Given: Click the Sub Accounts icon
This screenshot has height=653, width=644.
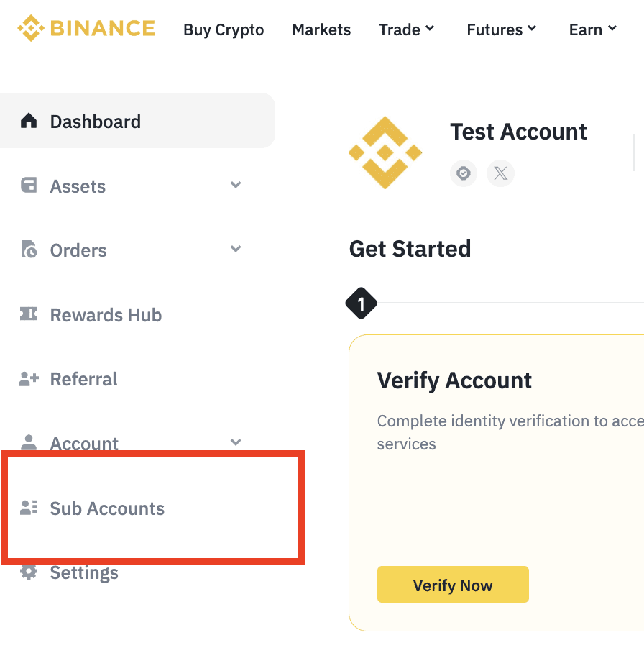Looking at the screenshot, I should click(x=29, y=508).
